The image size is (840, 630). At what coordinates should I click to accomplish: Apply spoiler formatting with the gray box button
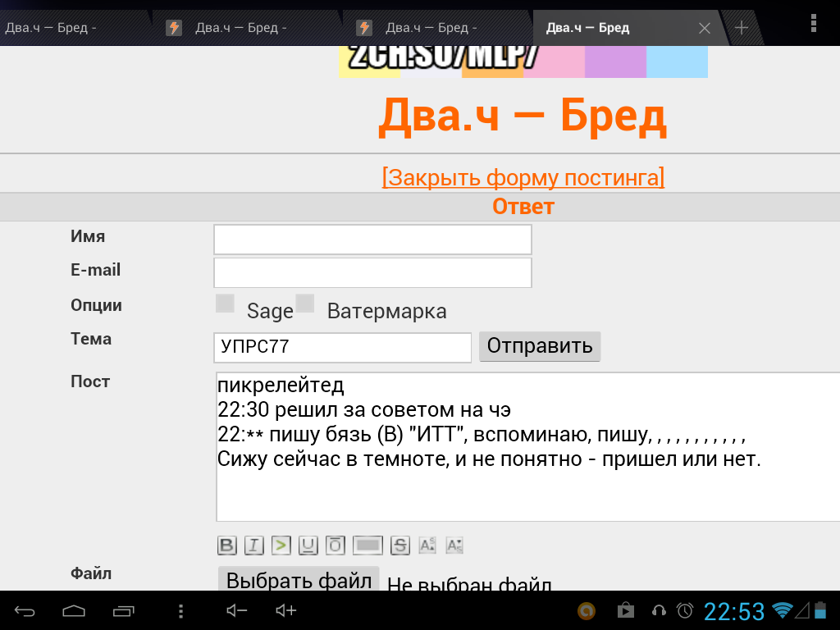pos(367,546)
